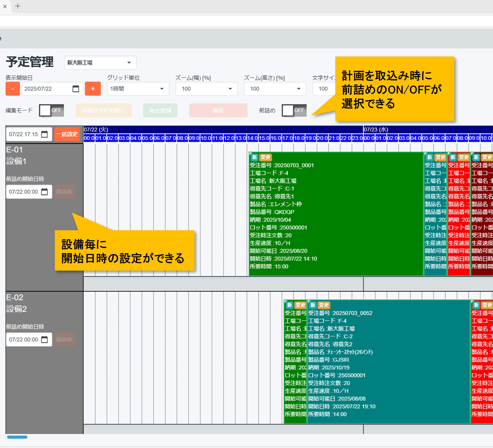Image resolution: width=493 pixels, height=448 pixels.
Task: Open calendar picker for 表示開始日 field
Action: 75,89
